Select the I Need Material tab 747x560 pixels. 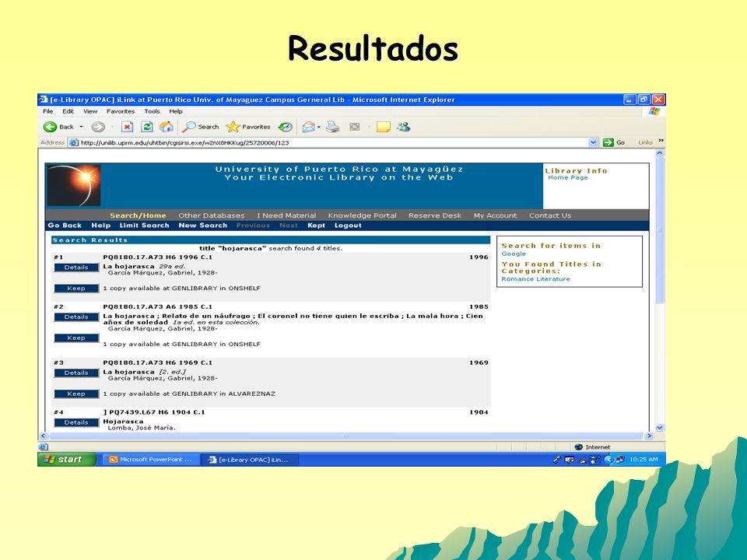286,215
